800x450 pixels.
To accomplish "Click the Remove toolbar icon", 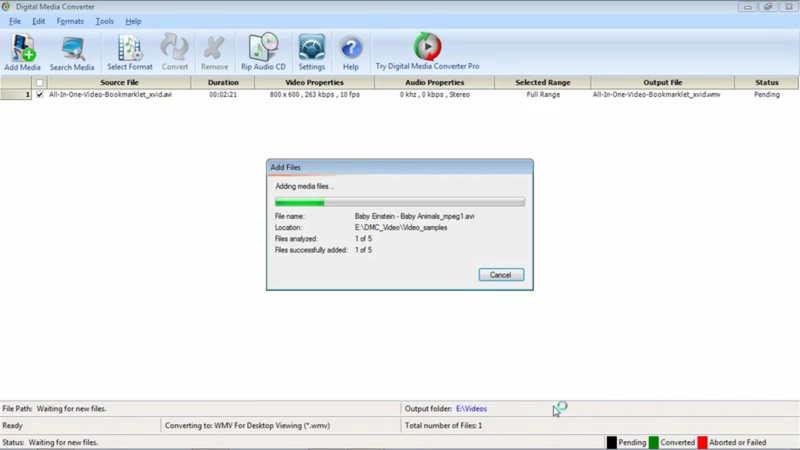I will coord(214,52).
